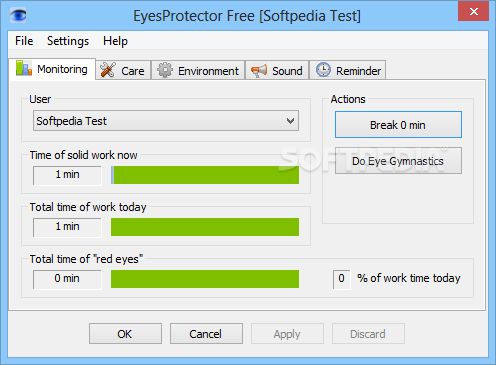
Task: Click the Monitoring tab bar-chart icon
Action: point(24,68)
